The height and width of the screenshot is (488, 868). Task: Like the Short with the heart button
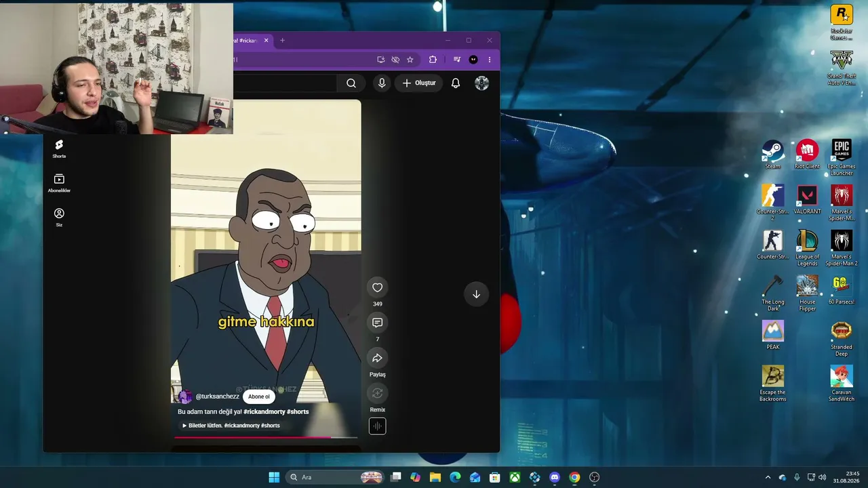[x=377, y=287]
